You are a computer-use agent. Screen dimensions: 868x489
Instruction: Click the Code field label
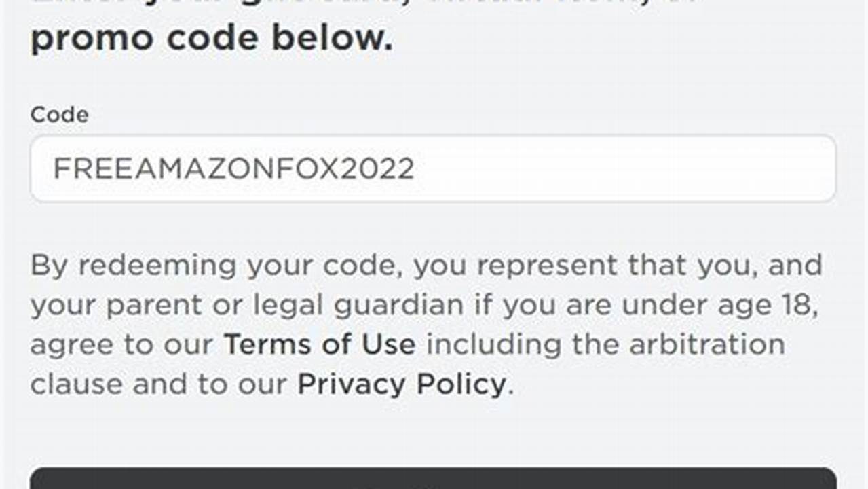point(58,114)
